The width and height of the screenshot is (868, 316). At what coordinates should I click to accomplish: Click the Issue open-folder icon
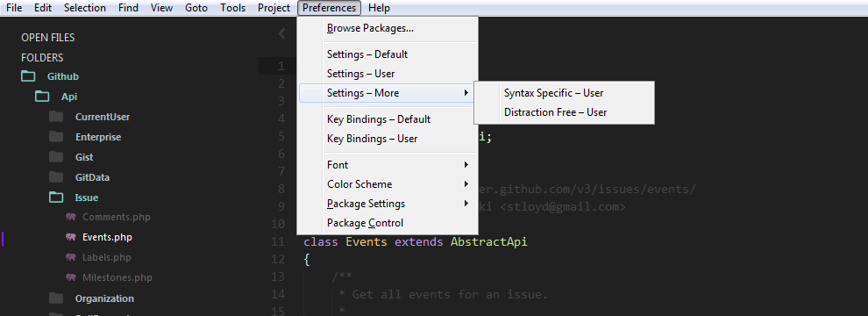click(56, 197)
